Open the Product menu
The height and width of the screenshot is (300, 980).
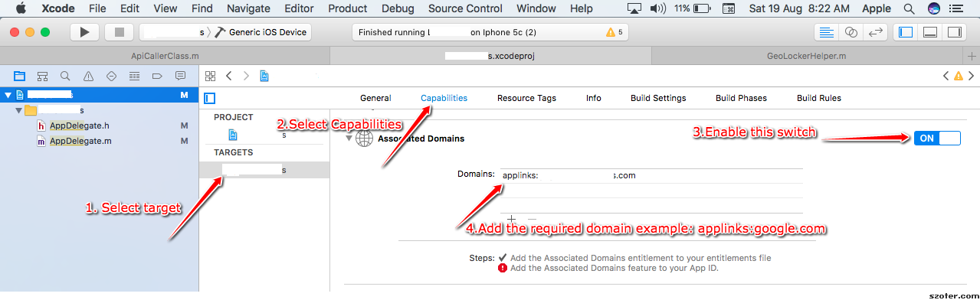(x=348, y=9)
